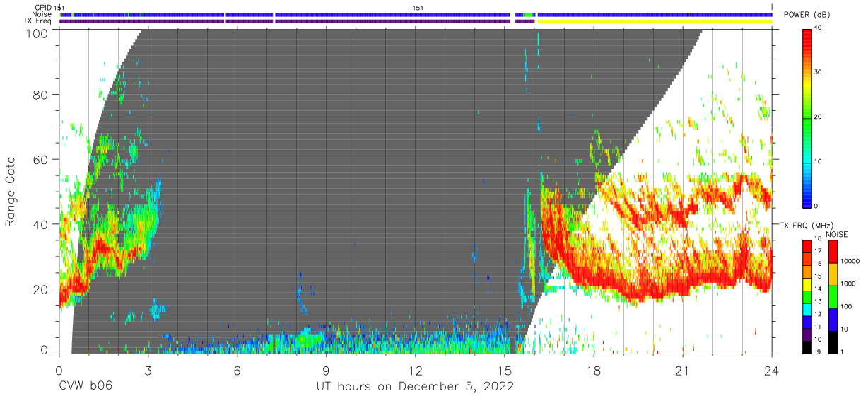The width and height of the screenshot is (868, 401).
Task: Click the 'Range Gate' y-axis title
Action: [x=11, y=192]
